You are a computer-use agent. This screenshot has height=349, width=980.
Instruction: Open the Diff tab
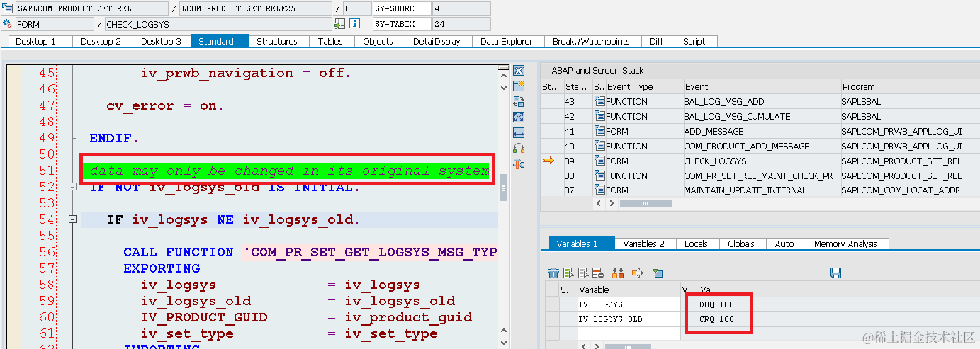pyautogui.click(x=656, y=41)
